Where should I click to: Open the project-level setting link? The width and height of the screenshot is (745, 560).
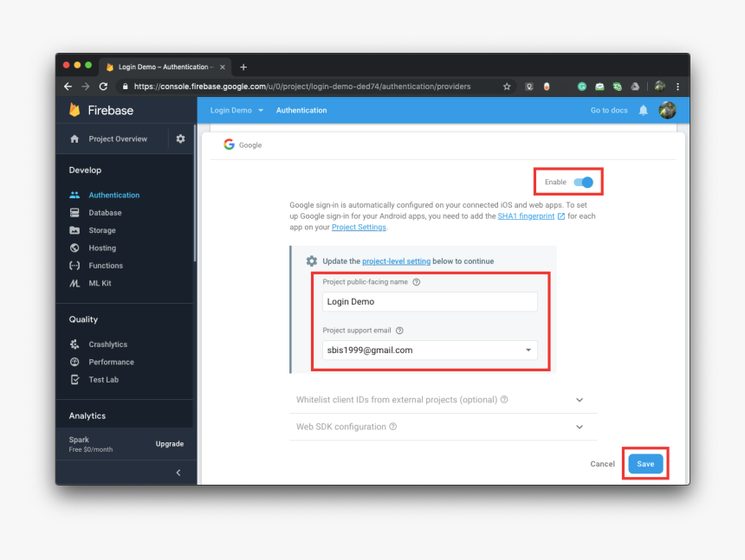coord(396,261)
